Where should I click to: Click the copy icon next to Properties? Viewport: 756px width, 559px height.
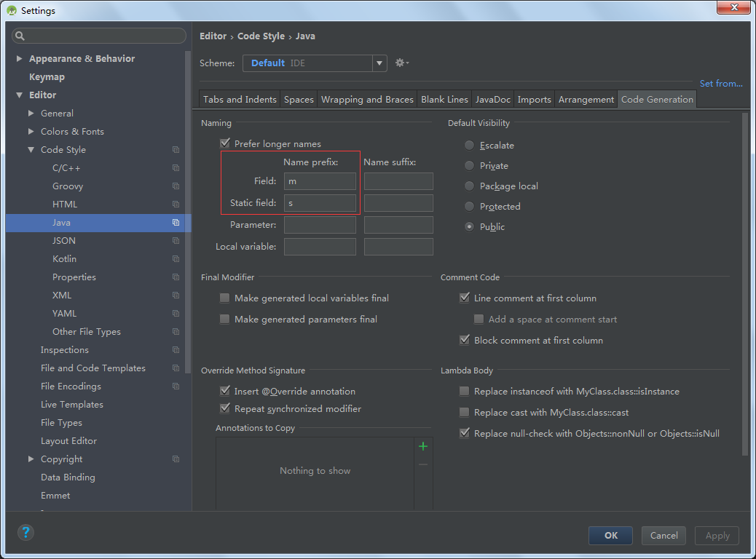coord(176,277)
